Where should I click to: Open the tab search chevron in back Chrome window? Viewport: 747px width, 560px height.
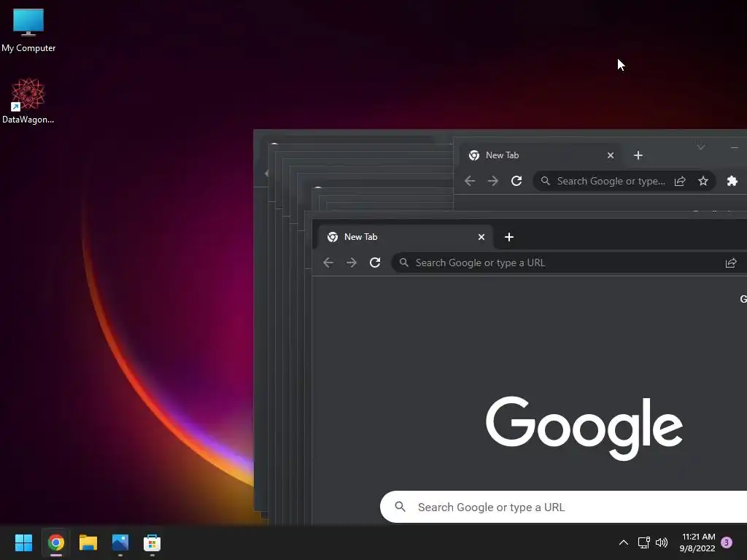[701, 147]
